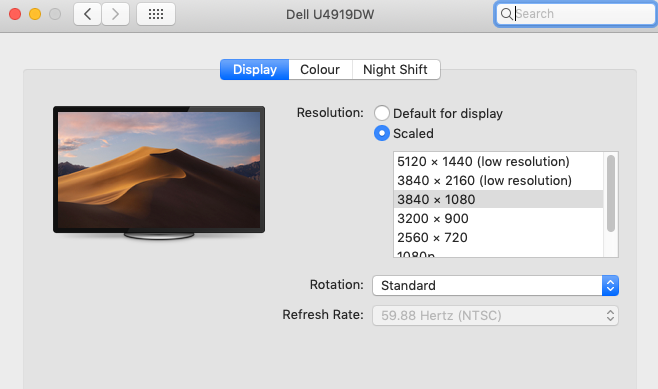Screen dimensions: 658x389
Task: Choose 3840 × 2160 (low resolution)
Action: coord(499,180)
